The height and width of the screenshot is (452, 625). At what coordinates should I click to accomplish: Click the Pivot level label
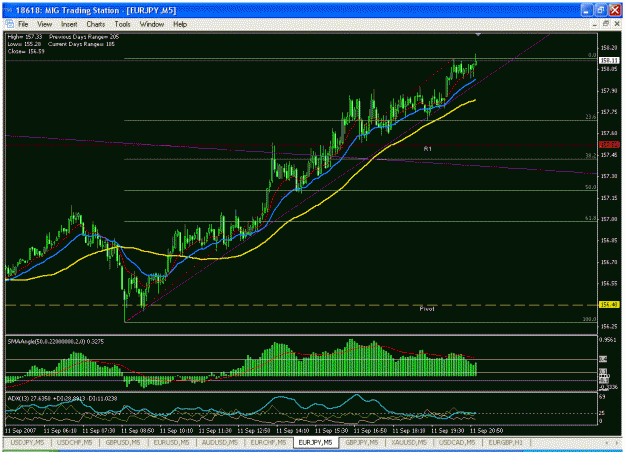click(x=427, y=309)
